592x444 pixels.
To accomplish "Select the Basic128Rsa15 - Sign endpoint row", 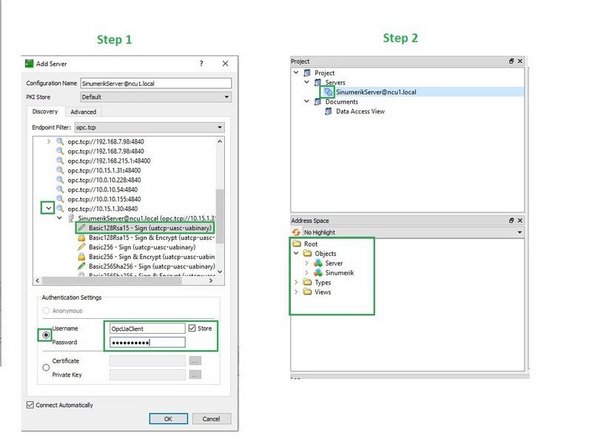I will tap(145, 228).
